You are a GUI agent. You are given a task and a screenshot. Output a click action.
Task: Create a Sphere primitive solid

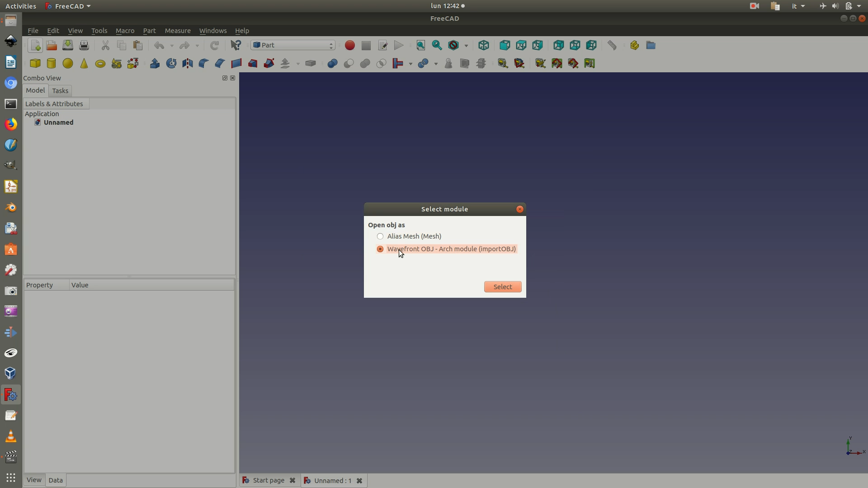coord(68,63)
